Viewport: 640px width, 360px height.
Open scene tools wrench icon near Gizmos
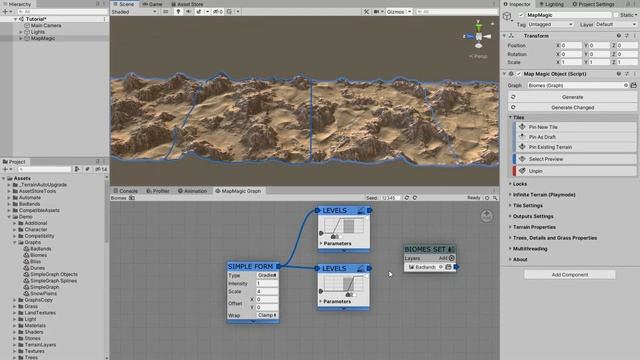tap(367, 12)
